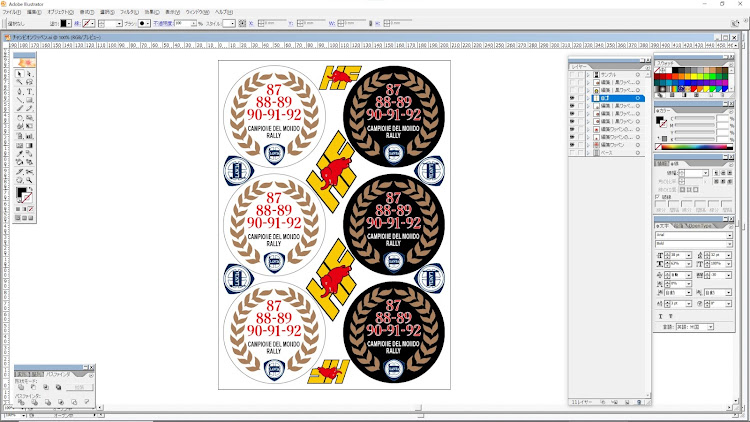Choose the Eyedropper tool
The width and height of the screenshot is (750, 422).
(x=20, y=154)
